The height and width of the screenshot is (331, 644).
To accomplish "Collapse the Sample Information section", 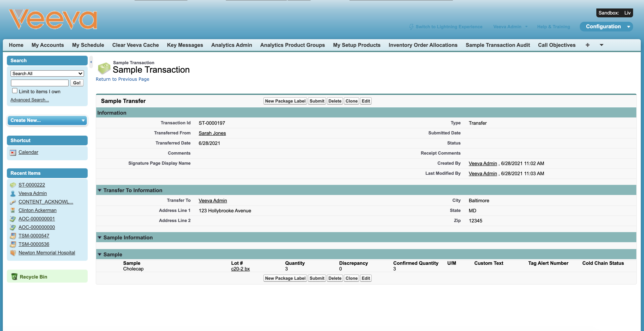I will (x=100, y=238).
